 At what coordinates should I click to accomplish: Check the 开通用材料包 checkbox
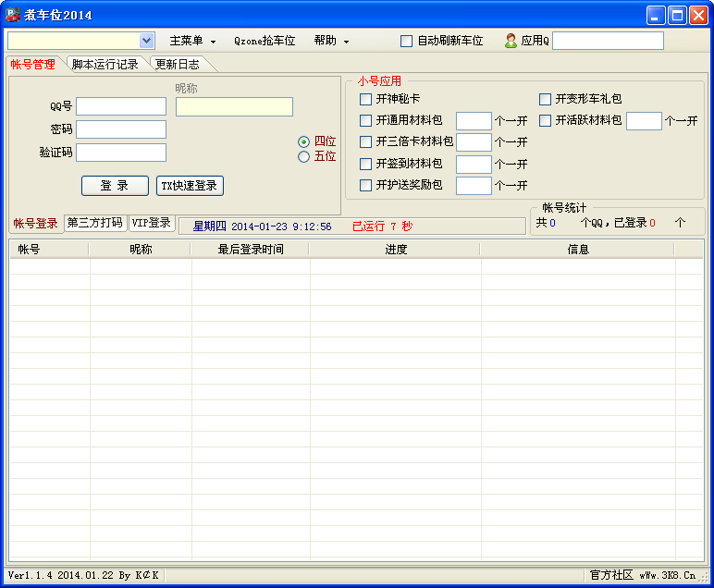pyautogui.click(x=365, y=120)
